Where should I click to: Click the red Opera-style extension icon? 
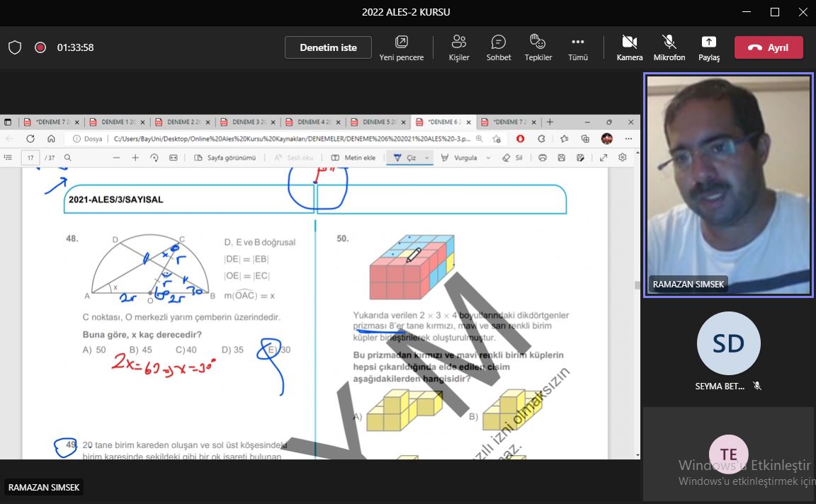point(520,139)
